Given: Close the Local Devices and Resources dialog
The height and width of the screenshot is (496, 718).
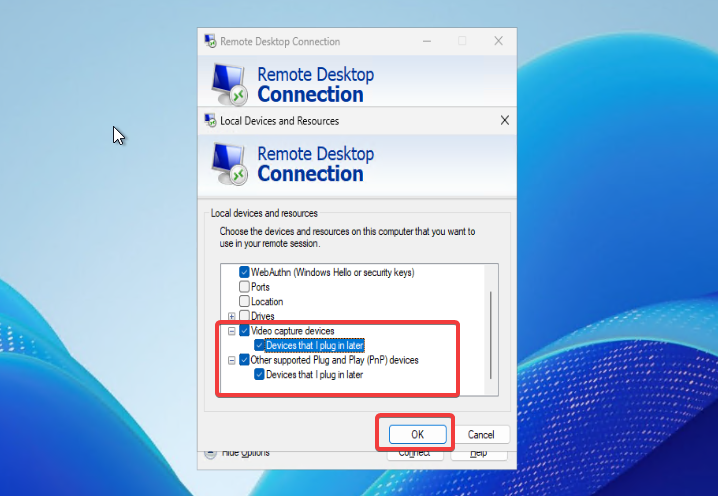Looking at the screenshot, I should (504, 121).
